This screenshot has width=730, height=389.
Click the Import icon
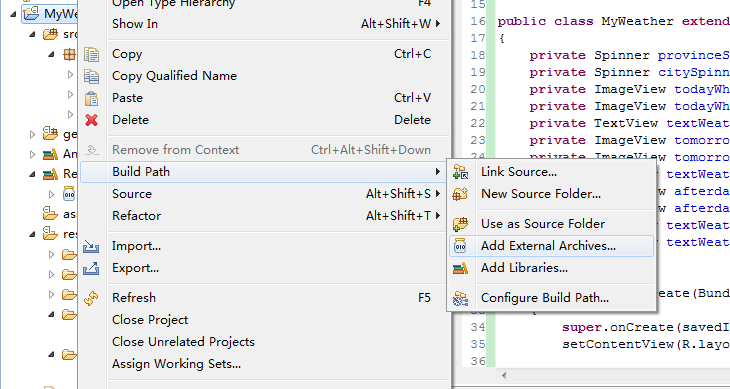91,246
